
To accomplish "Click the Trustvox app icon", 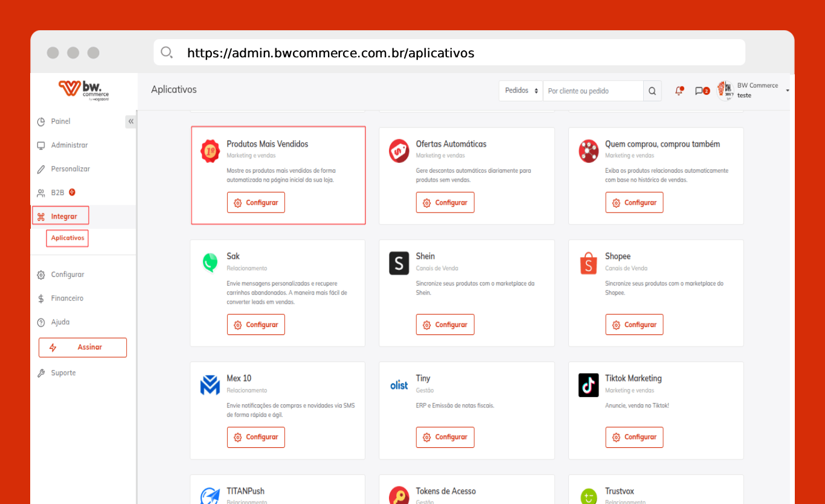I will point(589,496).
